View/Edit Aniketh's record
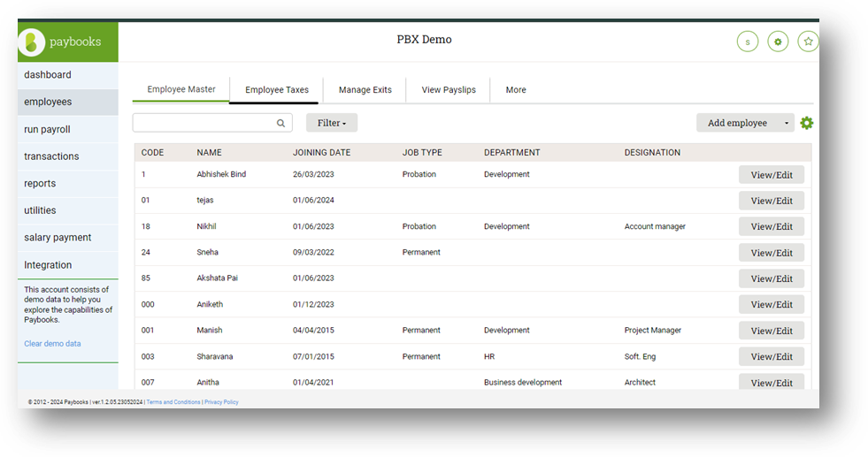The height and width of the screenshot is (457, 868). (772, 304)
